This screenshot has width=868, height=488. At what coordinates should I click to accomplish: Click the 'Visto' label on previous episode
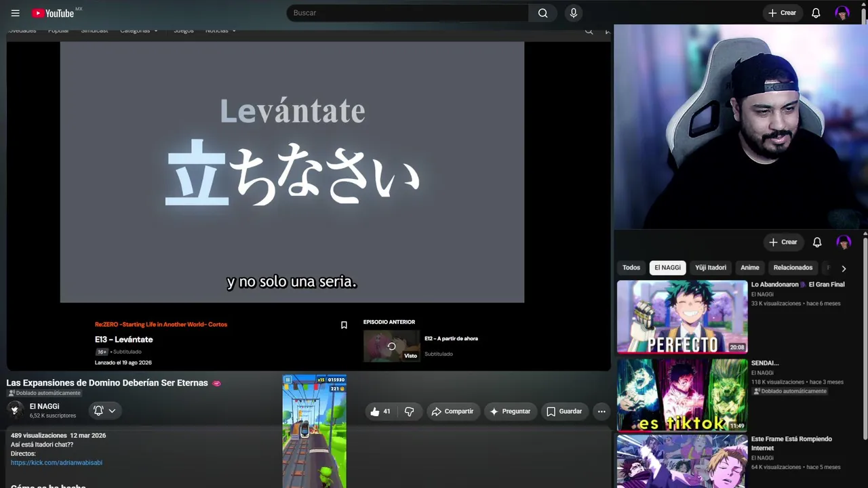tap(410, 356)
